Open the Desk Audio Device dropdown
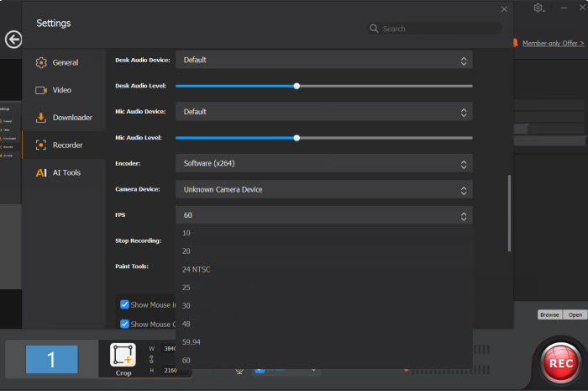Screen dimensions: 588x391 pyautogui.click(x=324, y=60)
